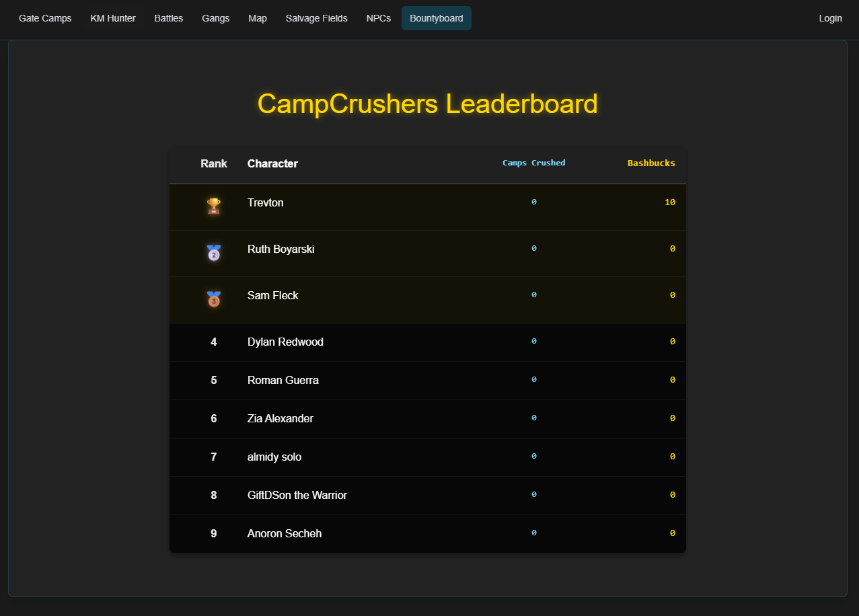View the Map page

[x=258, y=18]
